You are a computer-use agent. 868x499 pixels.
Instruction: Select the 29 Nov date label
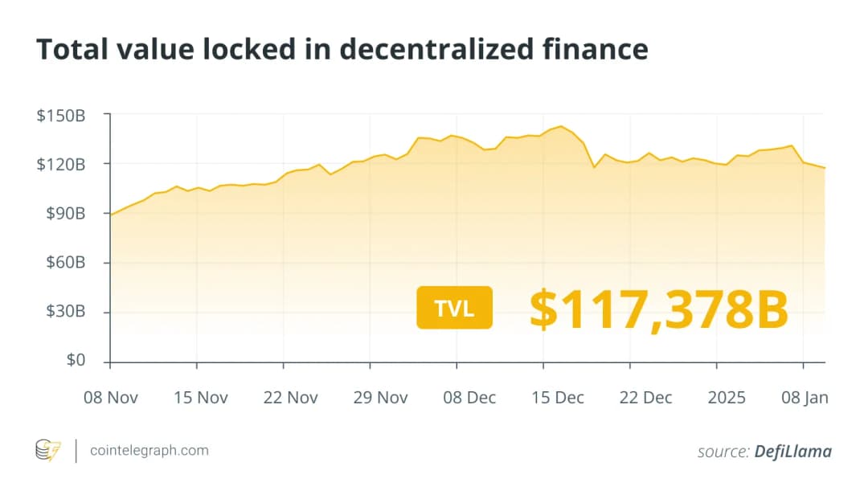coord(380,397)
